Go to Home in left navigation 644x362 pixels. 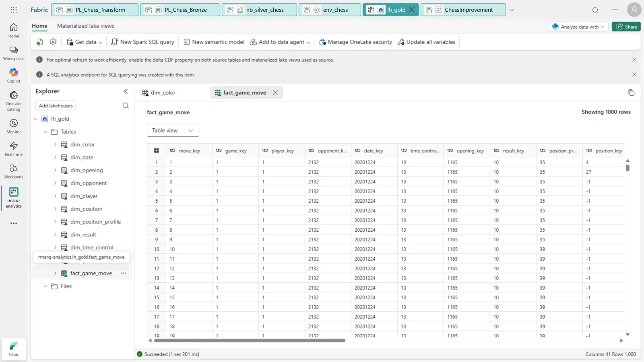click(x=14, y=31)
